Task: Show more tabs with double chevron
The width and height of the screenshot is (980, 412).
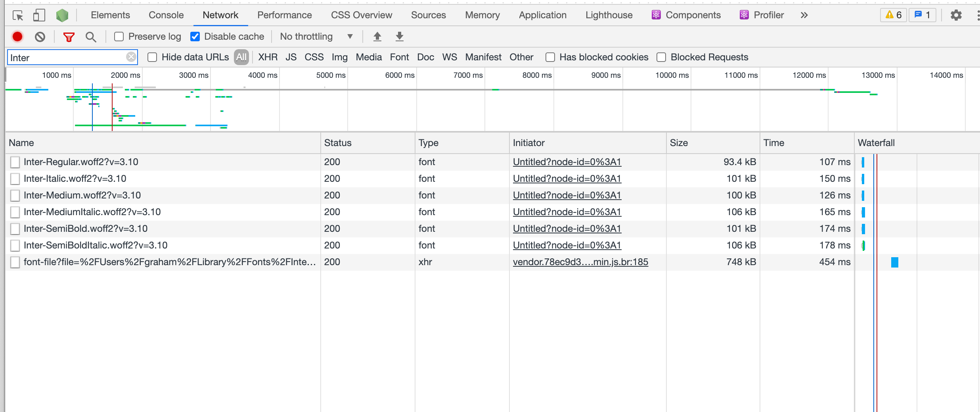Action: pyautogui.click(x=804, y=15)
